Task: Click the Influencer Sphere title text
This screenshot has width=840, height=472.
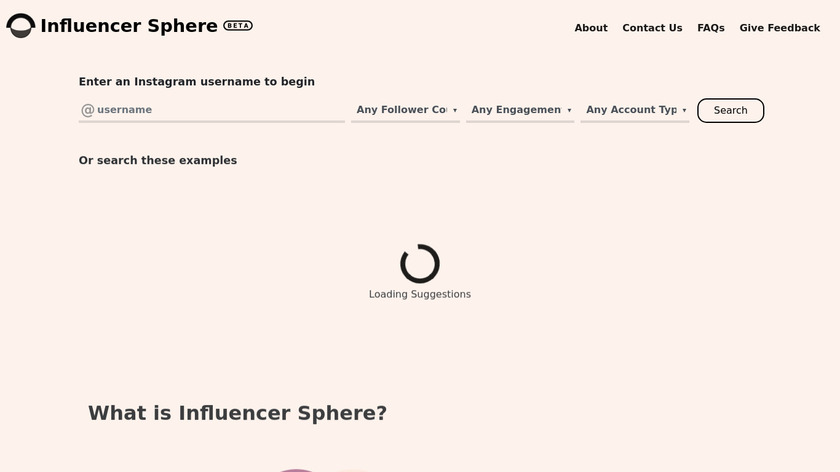Action: coord(129,26)
